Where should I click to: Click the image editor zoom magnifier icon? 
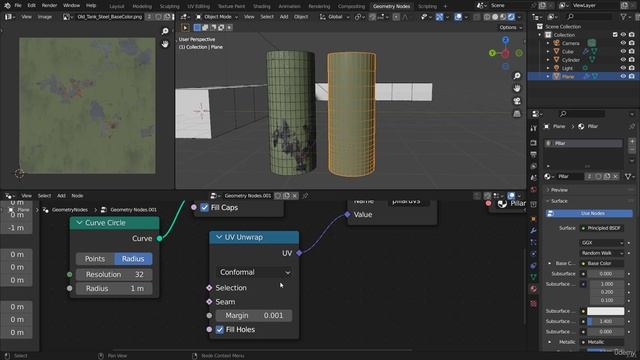point(165,31)
